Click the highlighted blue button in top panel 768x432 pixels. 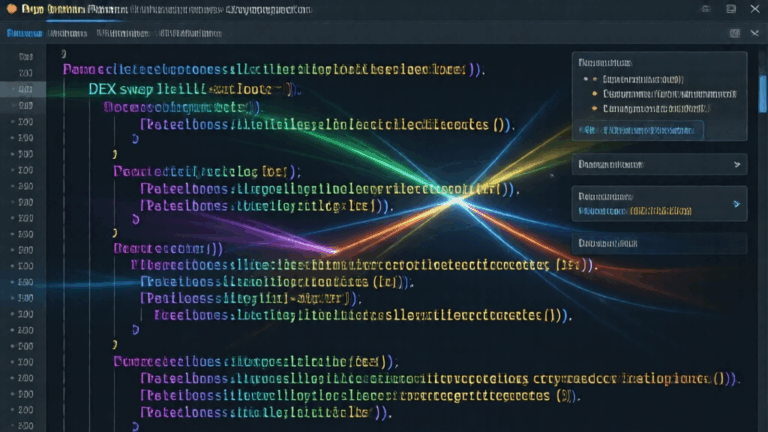click(x=640, y=130)
